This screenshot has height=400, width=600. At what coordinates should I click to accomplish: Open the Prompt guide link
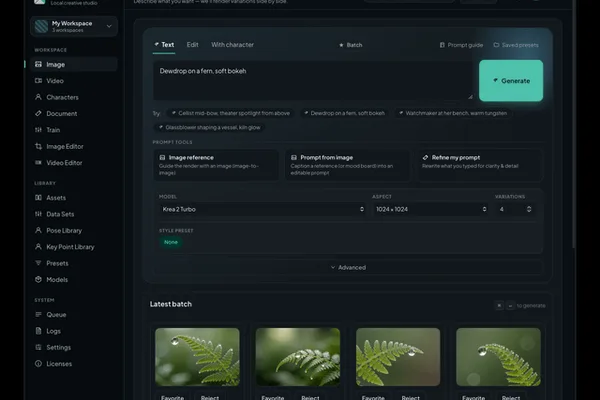(461, 45)
